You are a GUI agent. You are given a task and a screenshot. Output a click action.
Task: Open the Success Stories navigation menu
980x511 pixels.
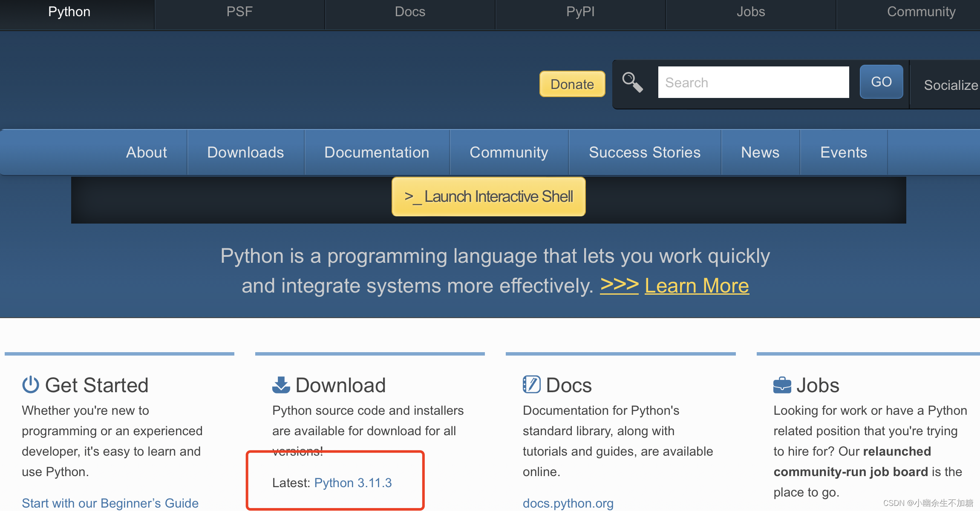(645, 152)
